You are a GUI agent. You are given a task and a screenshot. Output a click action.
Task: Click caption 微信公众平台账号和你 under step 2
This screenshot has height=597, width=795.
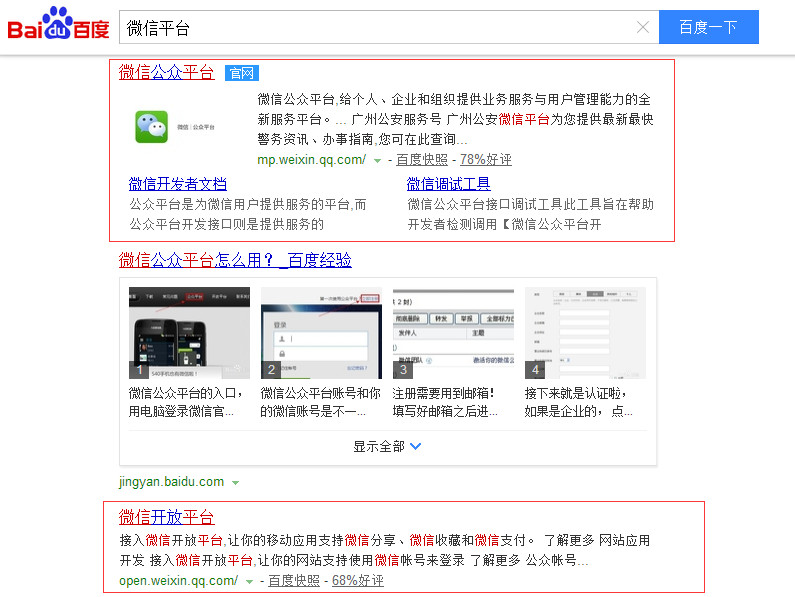pos(320,402)
